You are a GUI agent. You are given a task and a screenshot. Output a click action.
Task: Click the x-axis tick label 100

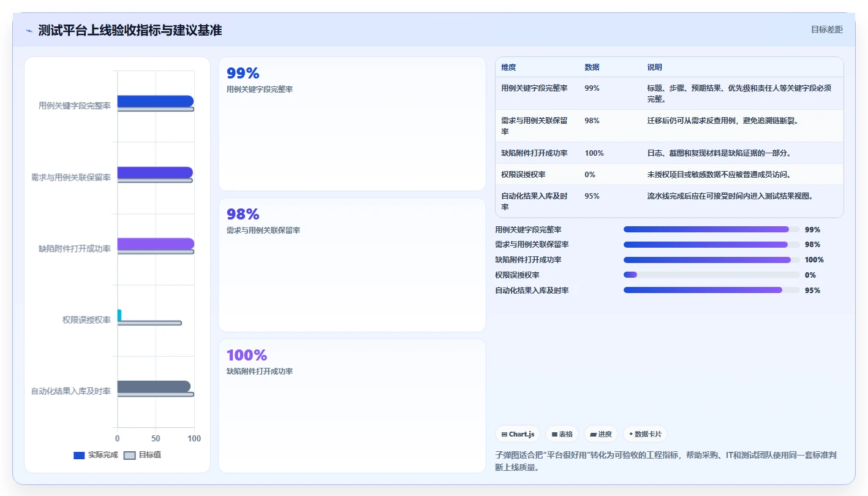tap(194, 439)
